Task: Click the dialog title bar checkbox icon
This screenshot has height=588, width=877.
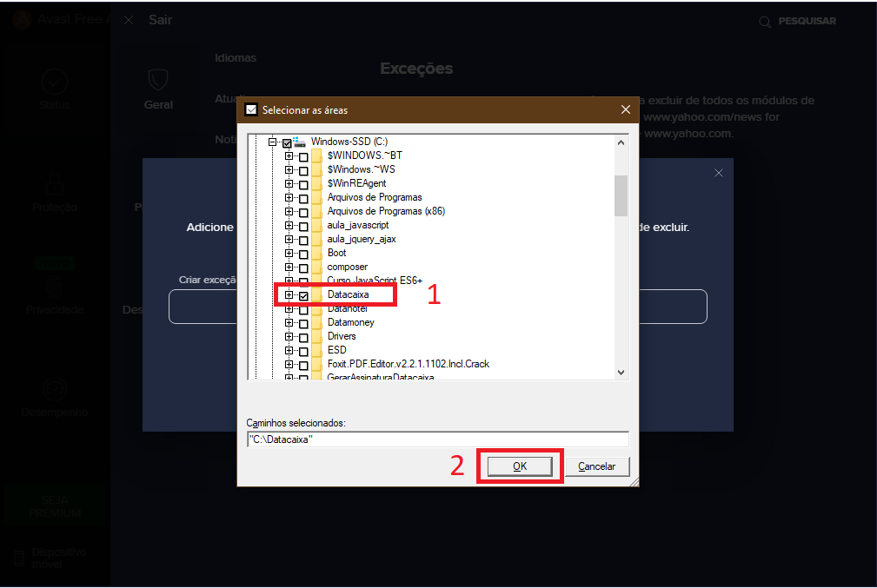Action: coord(252,109)
